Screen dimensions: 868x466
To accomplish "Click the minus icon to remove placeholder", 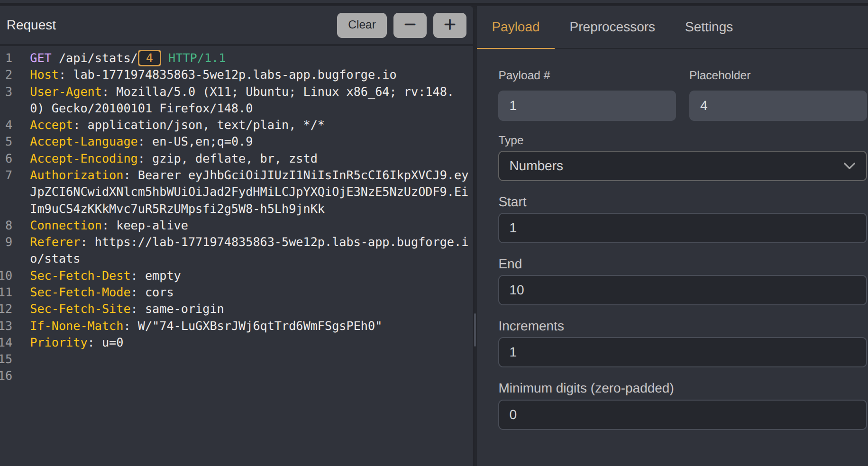I will click(410, 25).
